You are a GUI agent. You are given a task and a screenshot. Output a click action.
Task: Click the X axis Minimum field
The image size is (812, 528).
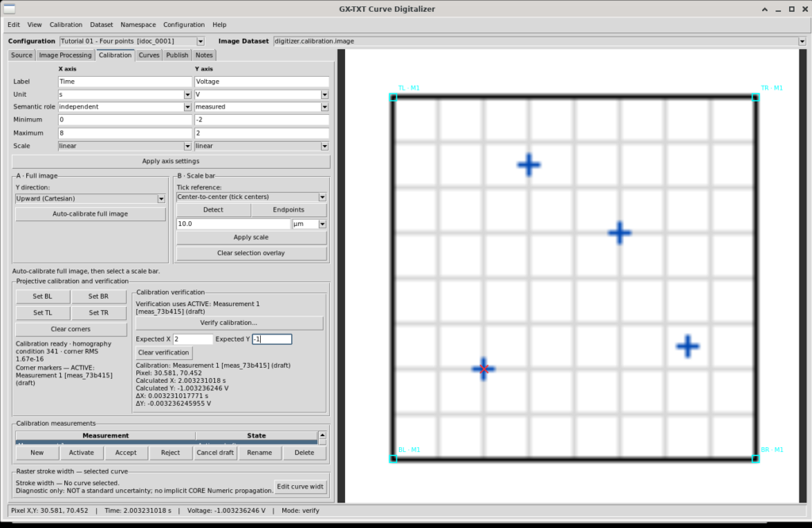coord(124,120)
